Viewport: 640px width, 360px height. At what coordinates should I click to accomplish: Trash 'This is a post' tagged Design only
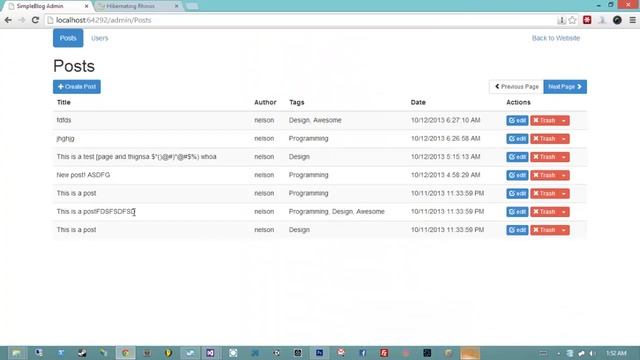coord(544,230)
